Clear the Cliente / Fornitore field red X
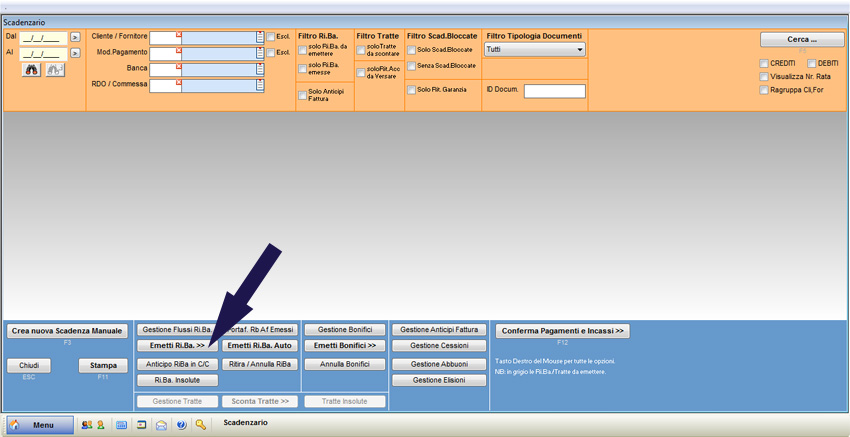 click(x=178, y=34)
